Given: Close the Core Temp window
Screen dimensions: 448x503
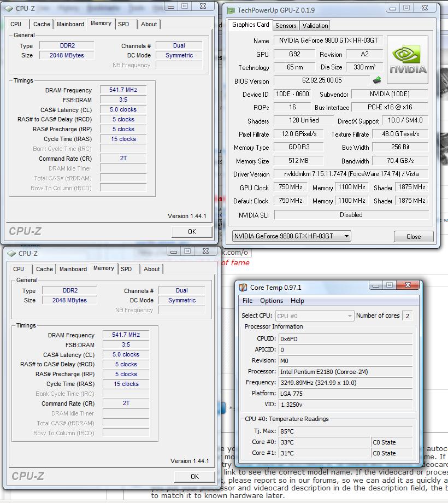Looking at the screenshot, I should tap(408, 285).
